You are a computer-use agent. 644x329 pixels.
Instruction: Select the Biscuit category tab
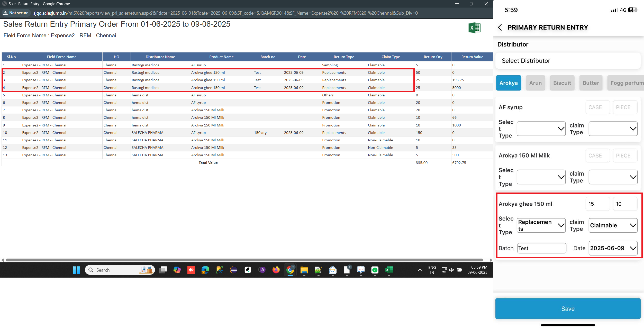pos(562,83)
